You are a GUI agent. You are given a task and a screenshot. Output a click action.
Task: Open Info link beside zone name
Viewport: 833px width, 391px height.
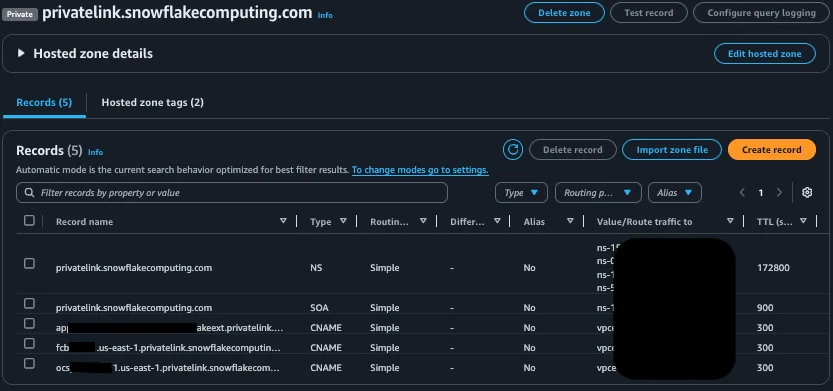pos(325,15)
